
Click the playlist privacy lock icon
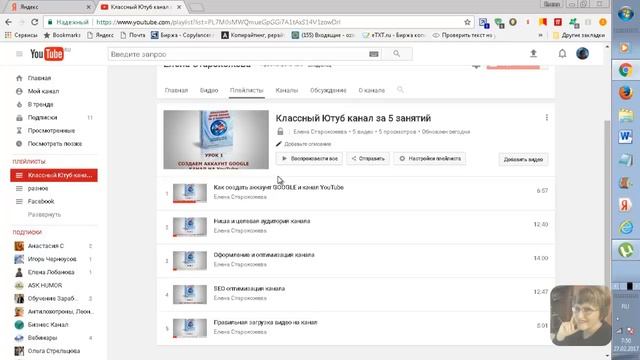[x=280, y=131]
